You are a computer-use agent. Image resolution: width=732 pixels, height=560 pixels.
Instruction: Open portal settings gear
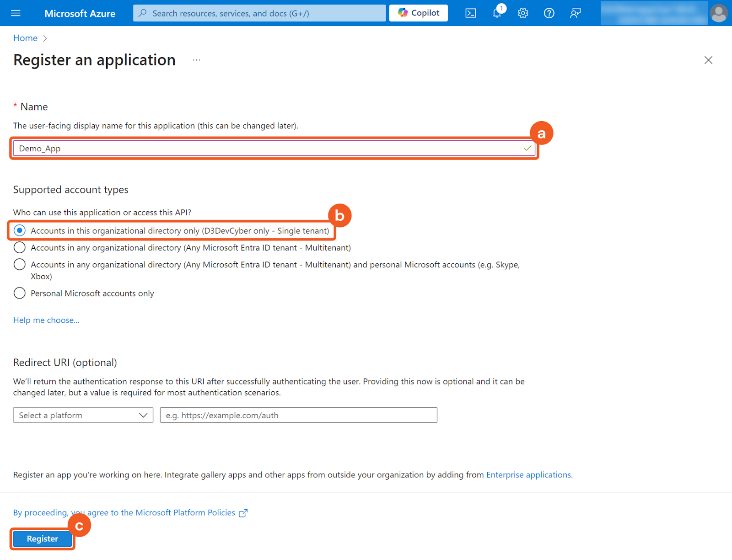coord(523,13)
